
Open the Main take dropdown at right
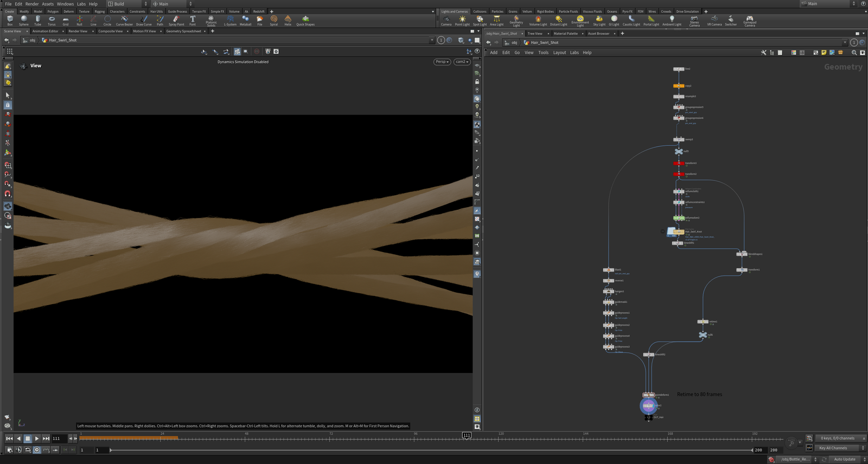point(828,4)
